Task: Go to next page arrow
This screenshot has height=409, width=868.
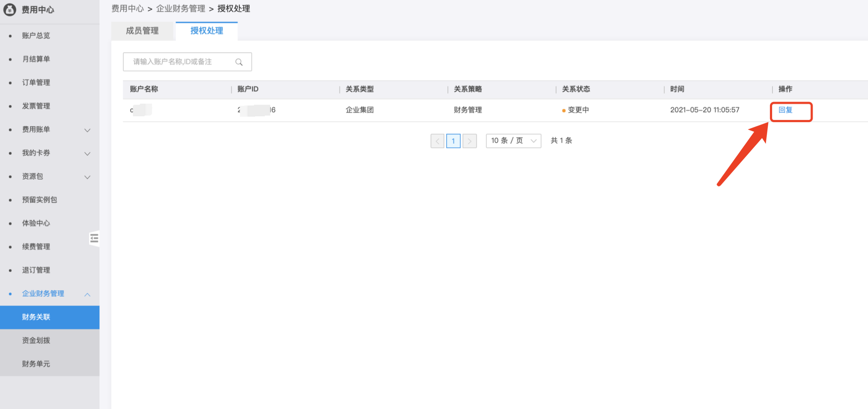Action: 469,141
